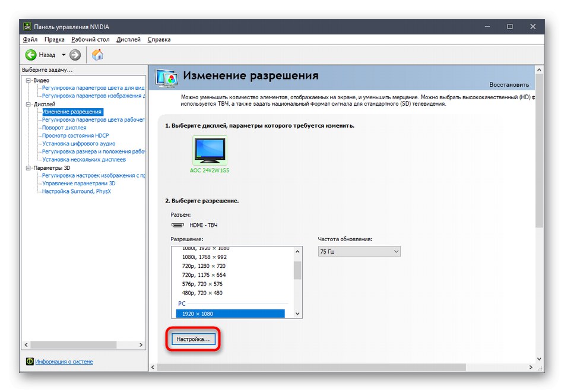Click main panel horizontal scroll right arrow
The height and width of the screenshot is (392, 564).
pyautogui.click(x=531, y=367)
